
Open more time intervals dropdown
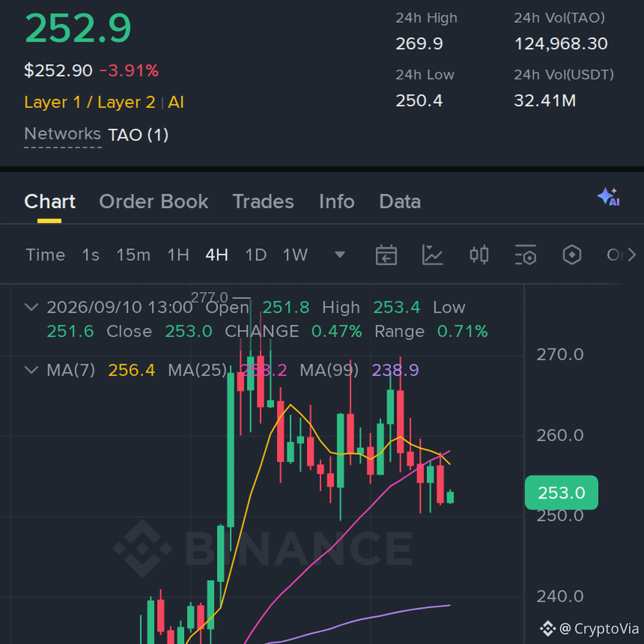[x=340, y=255]
